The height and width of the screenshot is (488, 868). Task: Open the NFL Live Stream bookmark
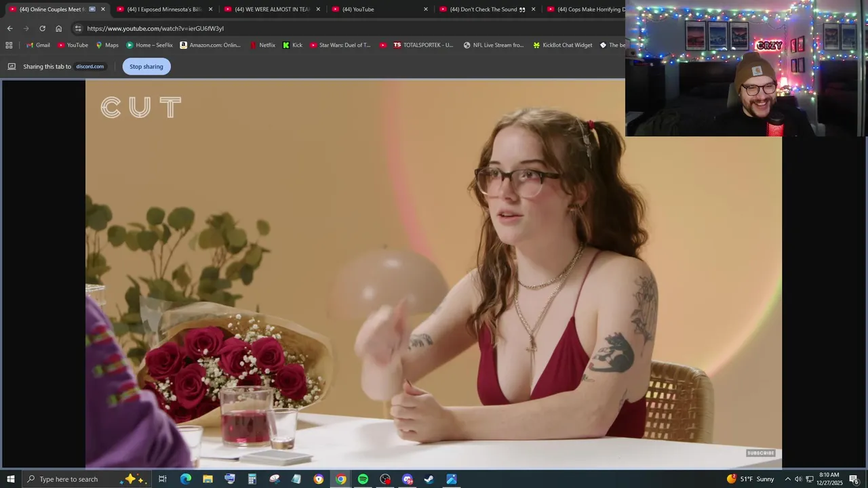pos(494,45)
